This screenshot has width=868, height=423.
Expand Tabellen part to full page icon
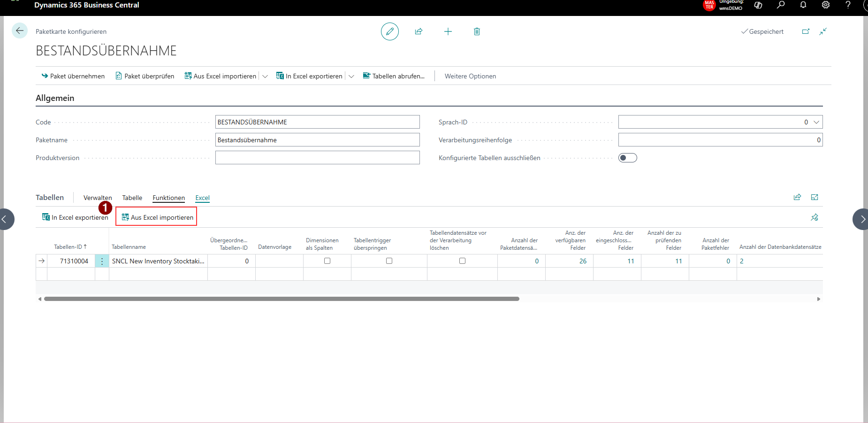tap(815, 197)
